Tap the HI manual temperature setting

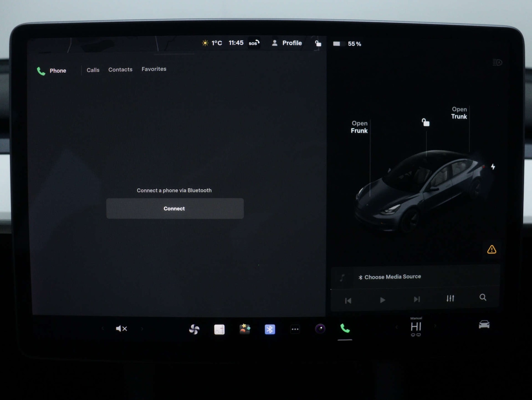pos(416,327)
